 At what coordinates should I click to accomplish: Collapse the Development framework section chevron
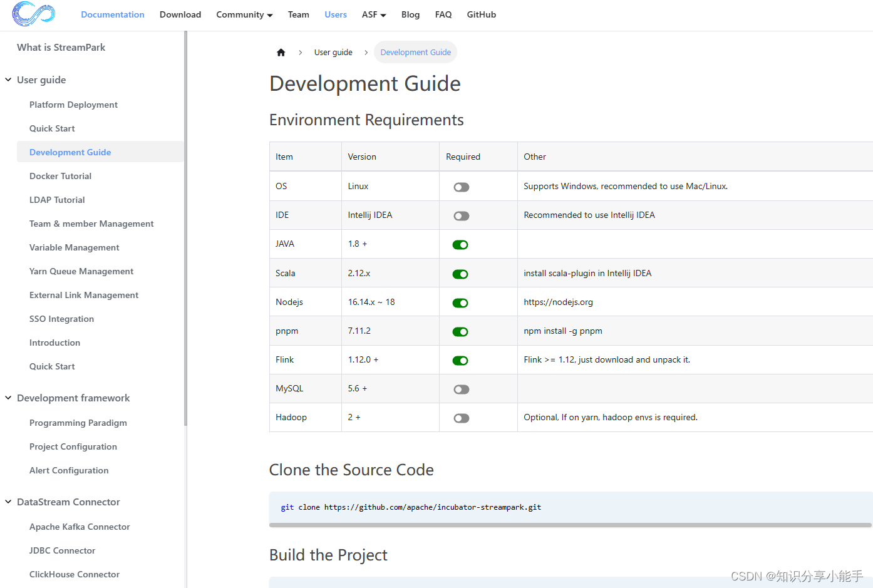tap(8, 398)
